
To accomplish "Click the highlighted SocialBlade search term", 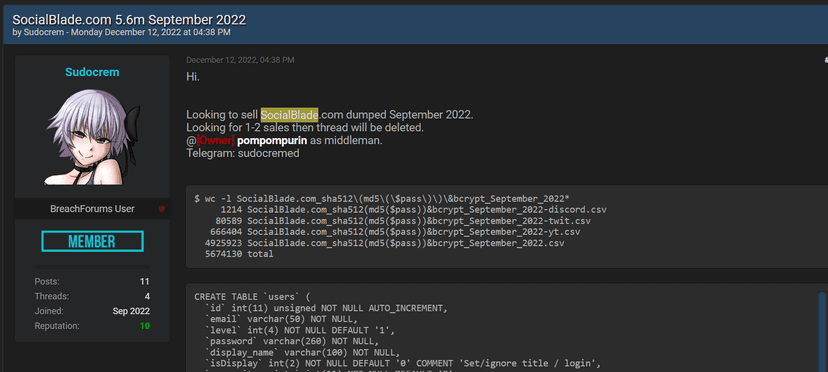I will click(289, 115).
